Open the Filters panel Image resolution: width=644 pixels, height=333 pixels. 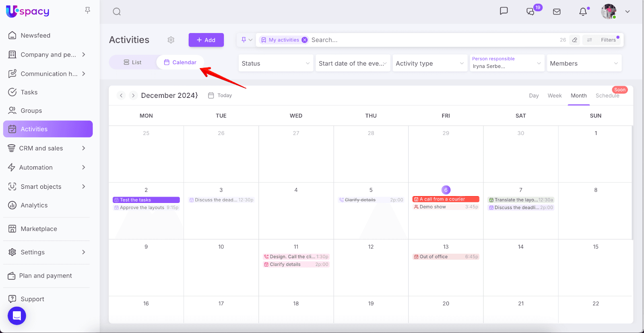(603, 40)
